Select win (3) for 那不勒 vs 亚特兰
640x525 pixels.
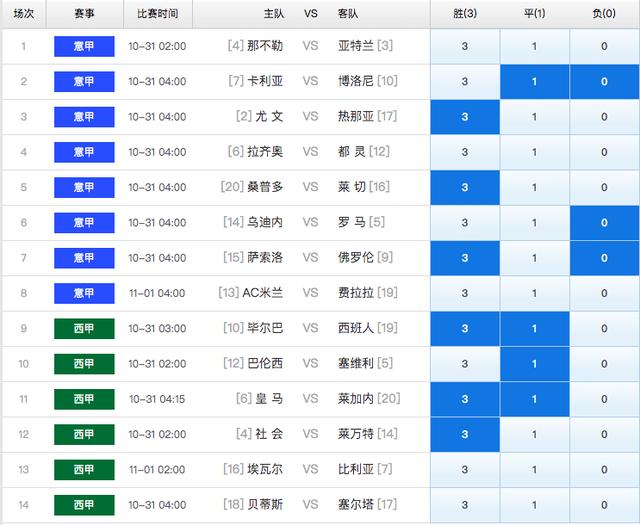465,46
